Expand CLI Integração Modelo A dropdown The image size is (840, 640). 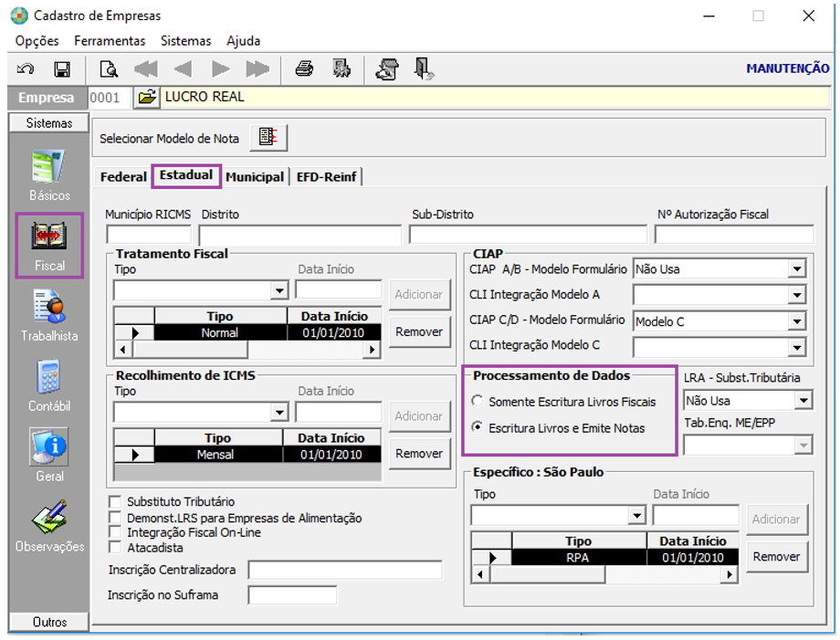pyautogui.click(x=797, y=295)
